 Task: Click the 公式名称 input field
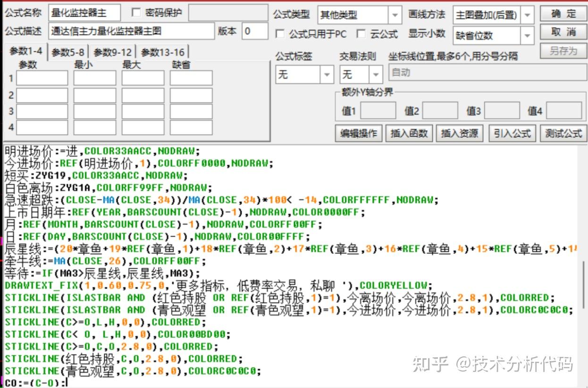[x=84, y=13]
